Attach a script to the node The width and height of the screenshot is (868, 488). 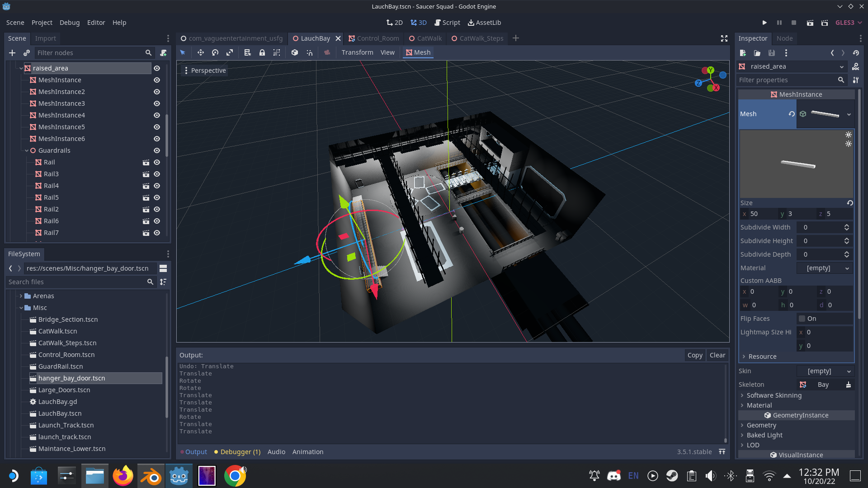click(163, 53)
